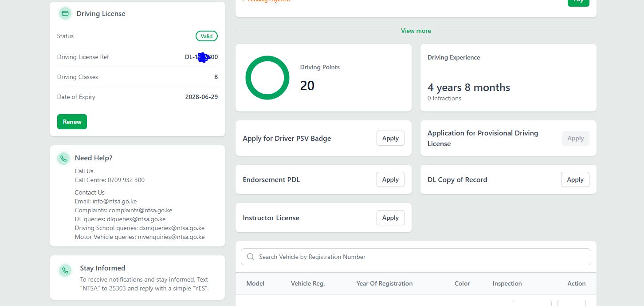The width and height of the screenshot is (644, 306).
Task: Click the Inspection column header
Action: pos(507,283)
